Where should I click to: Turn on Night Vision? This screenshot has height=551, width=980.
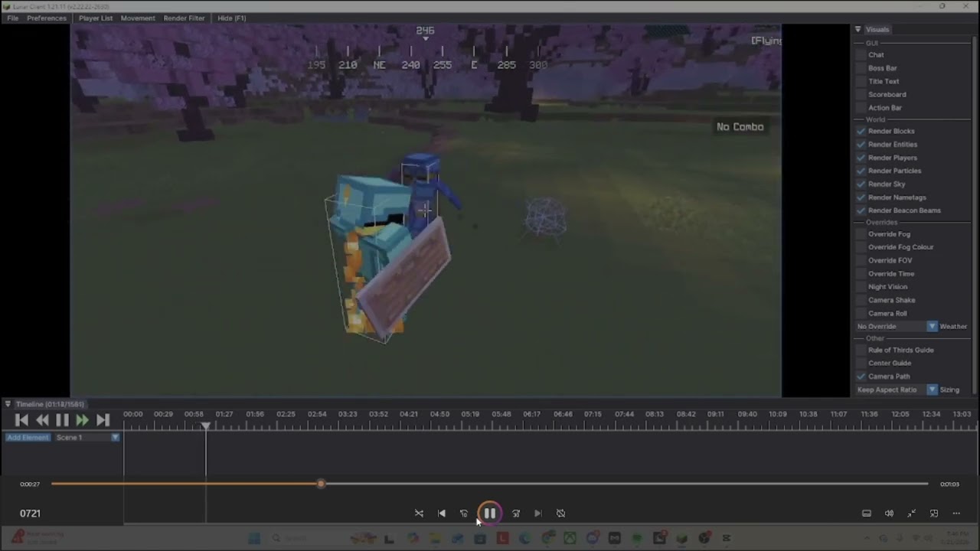861,287
